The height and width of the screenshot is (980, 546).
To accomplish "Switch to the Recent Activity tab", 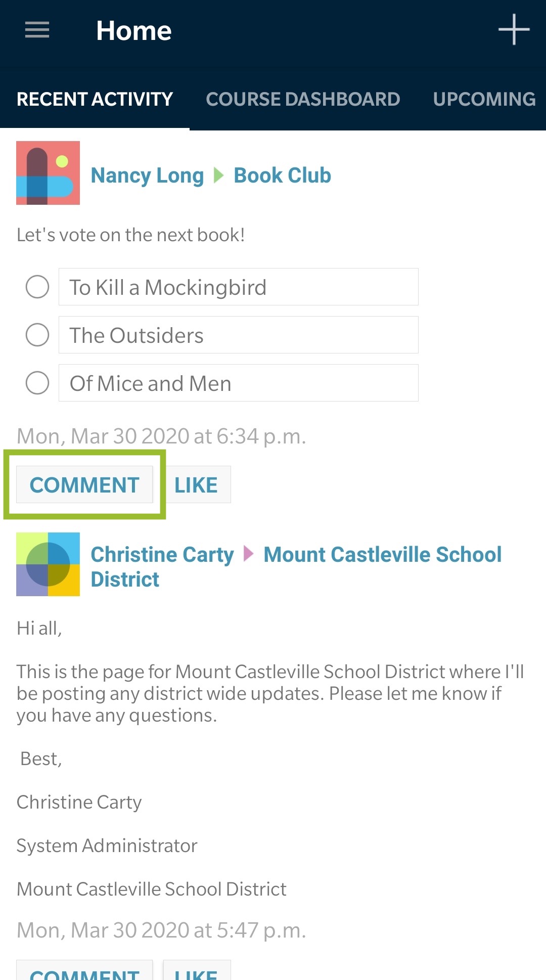I will (95, 99).
